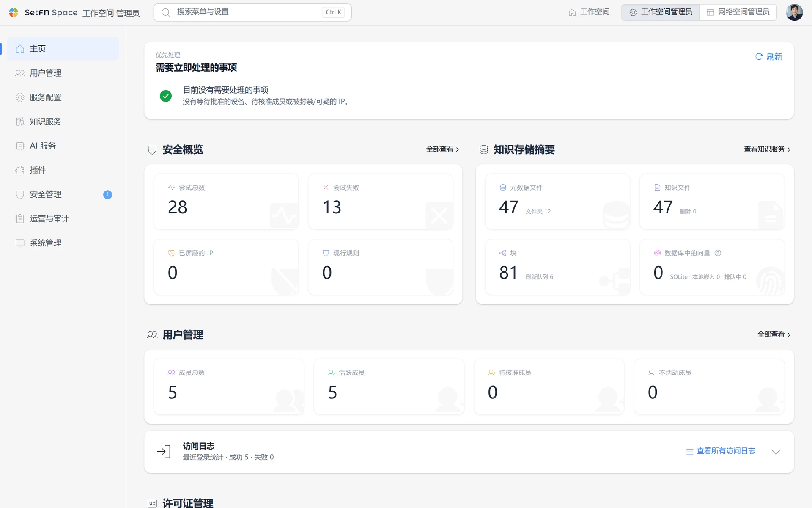This screenshot has height=508, width=812.
Task: Click the 待核准成员 card
Action: click(x=549, y=387)
